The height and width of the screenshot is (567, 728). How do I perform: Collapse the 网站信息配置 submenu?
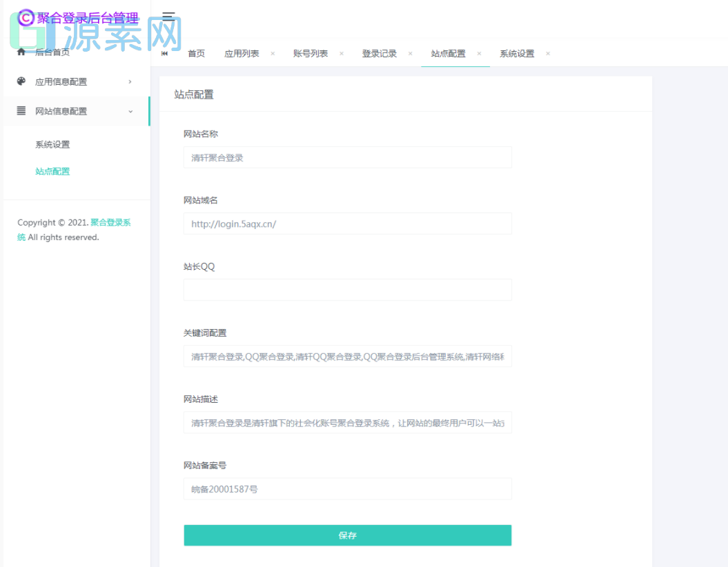[129, 111]
